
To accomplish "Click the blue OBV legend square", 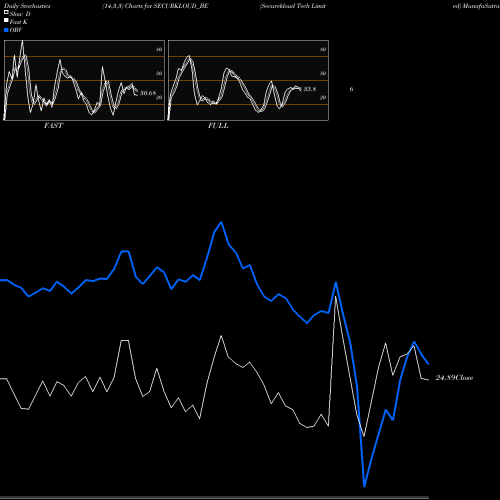I will coord(6,30).
